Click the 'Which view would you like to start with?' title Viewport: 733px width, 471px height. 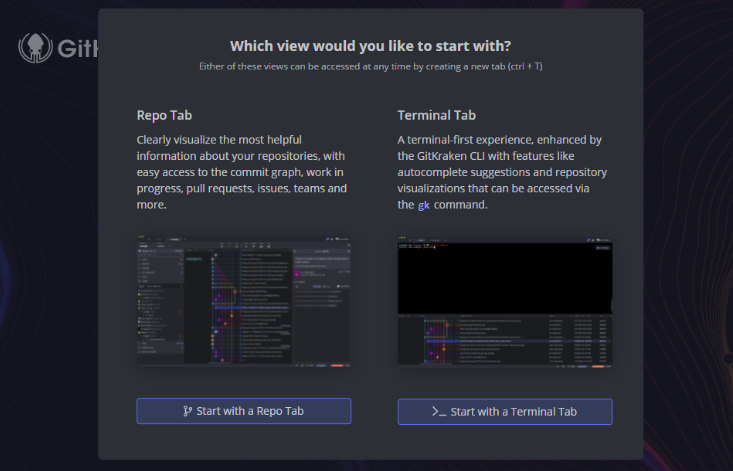[x=370, y=46]
